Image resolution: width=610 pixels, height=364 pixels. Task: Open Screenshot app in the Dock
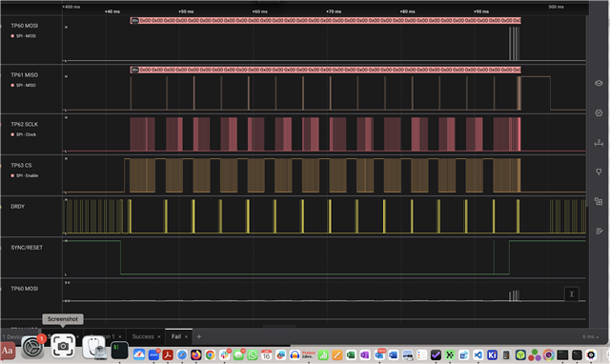pyautogui.click(x=63, y=346)
